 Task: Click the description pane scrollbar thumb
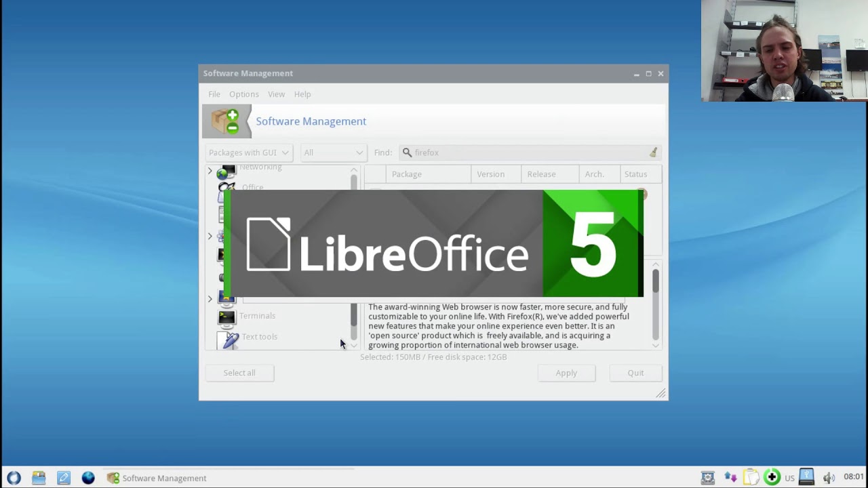coord(655,281)
